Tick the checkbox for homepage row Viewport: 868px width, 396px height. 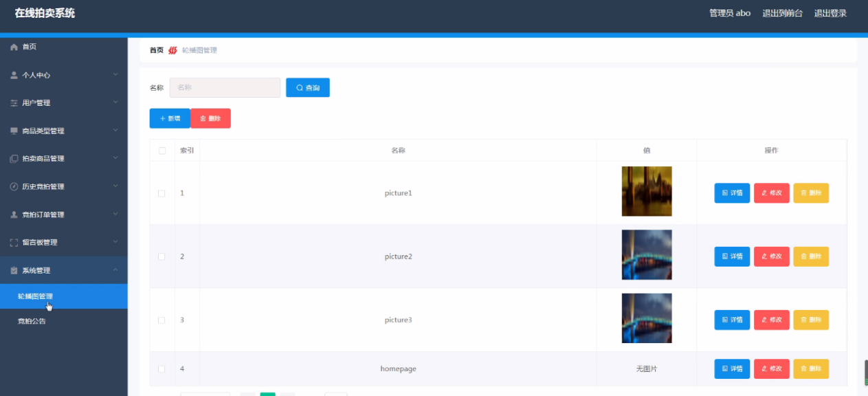(162, 369)
